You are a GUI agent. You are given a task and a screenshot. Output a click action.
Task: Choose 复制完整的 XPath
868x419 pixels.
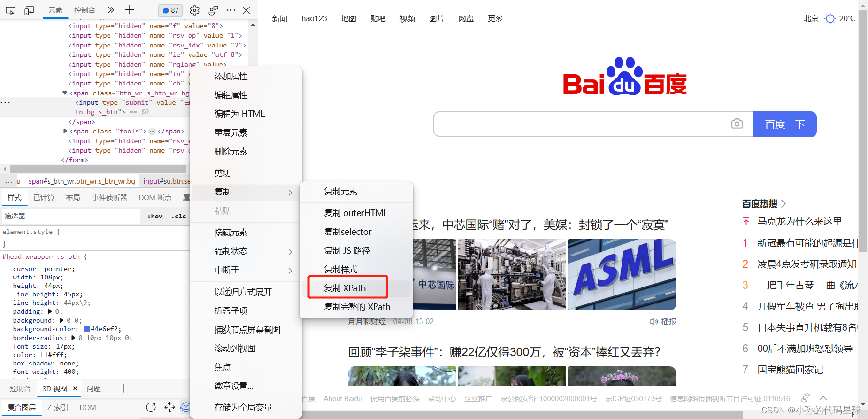pos(356,307)
